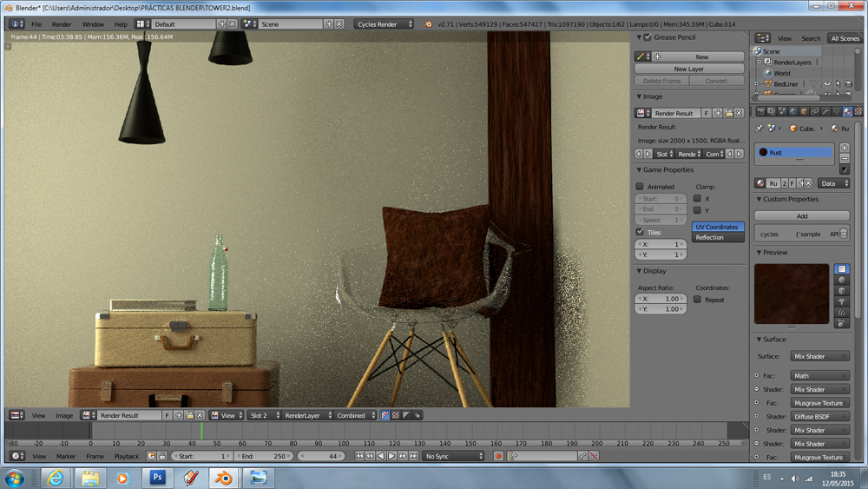Viewport: 868px width, 489px height.
Task: Open the Render Layers properties tab icon
Action: 771,111
